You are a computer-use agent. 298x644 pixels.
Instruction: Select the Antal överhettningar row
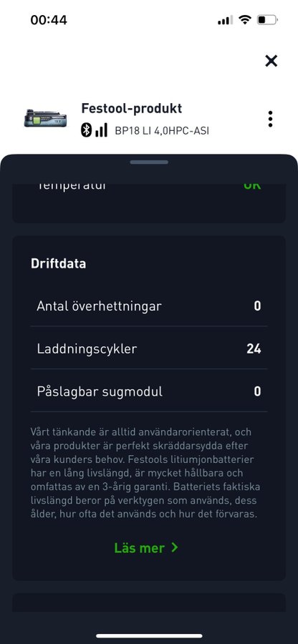tap(149, 306)
